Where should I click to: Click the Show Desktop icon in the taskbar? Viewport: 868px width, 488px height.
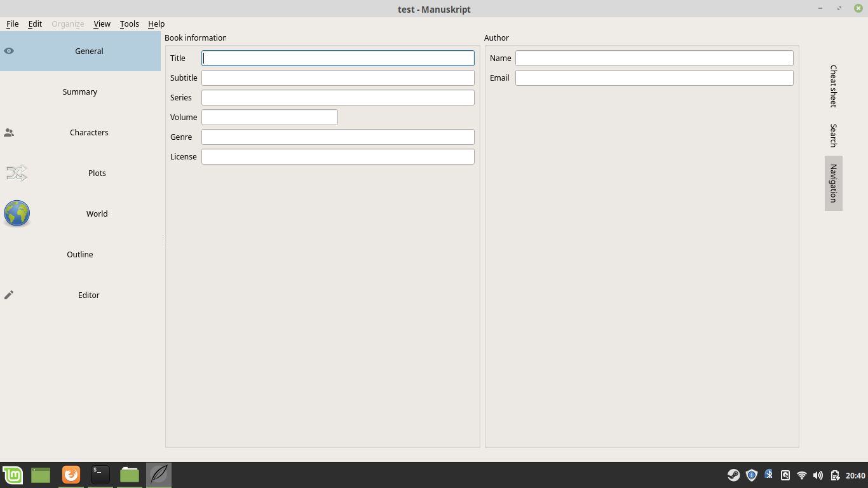tap(41, 475)
